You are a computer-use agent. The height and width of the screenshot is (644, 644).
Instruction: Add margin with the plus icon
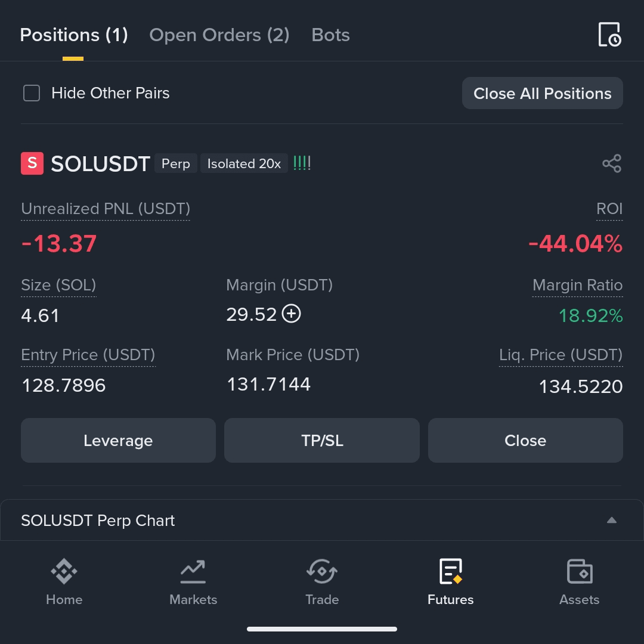(x=291, y=314)
